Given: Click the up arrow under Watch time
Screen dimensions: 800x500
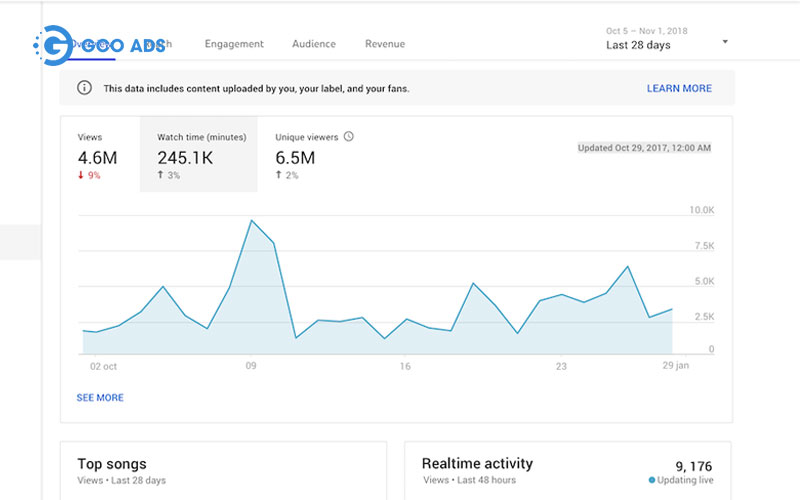Looking at the screenshot, I should [x=160, y=176].
